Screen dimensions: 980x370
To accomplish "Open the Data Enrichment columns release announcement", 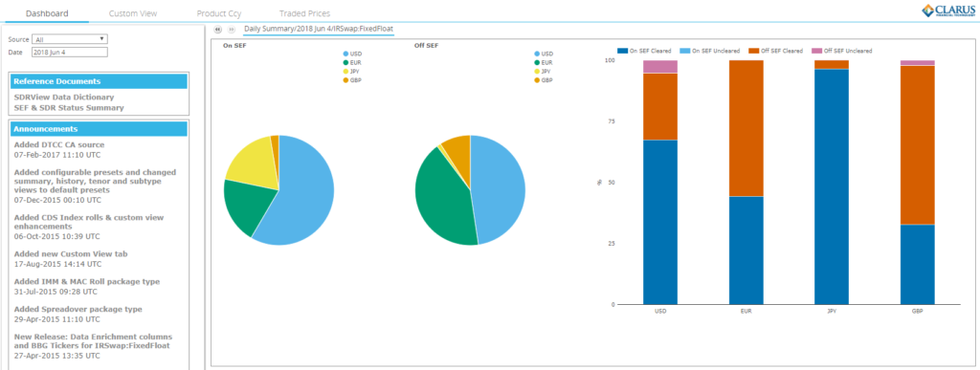I will 92,340.
